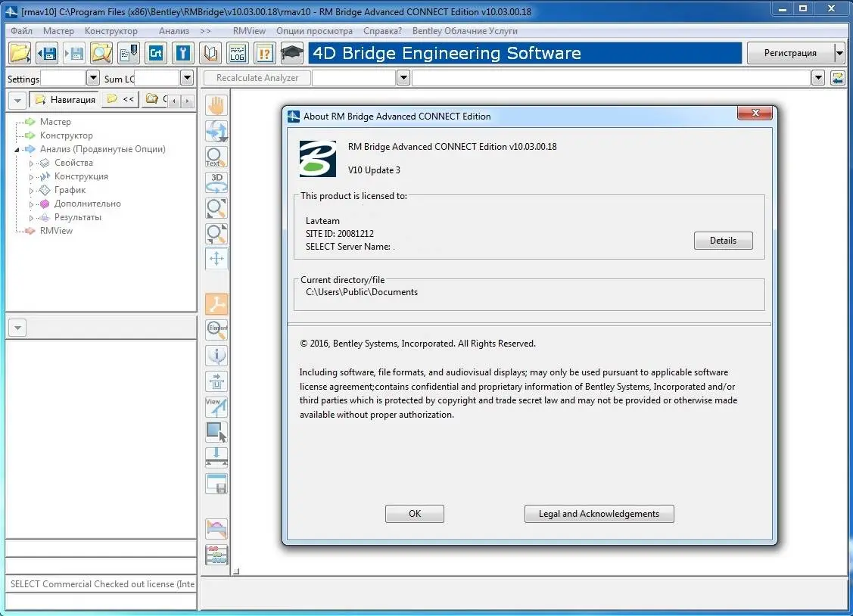Click the info bubble icon
Viewport: 853px width, 616px height.
[216, 355]
